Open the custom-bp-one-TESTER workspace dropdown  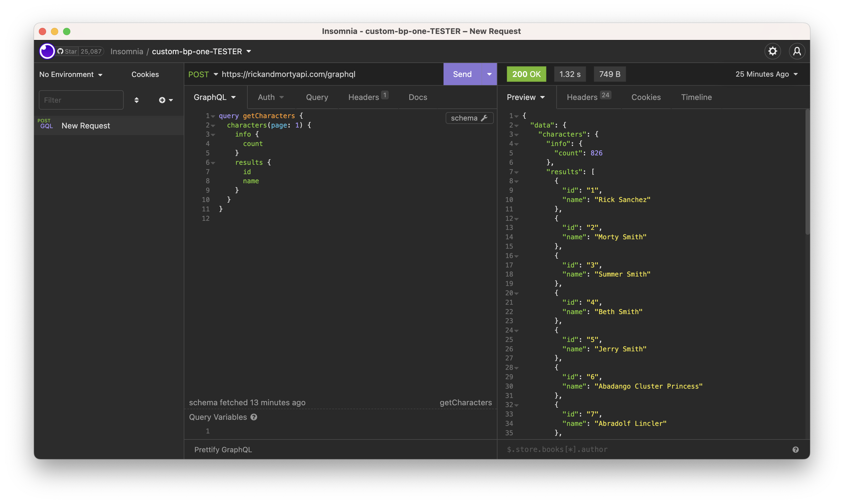coord(201,51)
